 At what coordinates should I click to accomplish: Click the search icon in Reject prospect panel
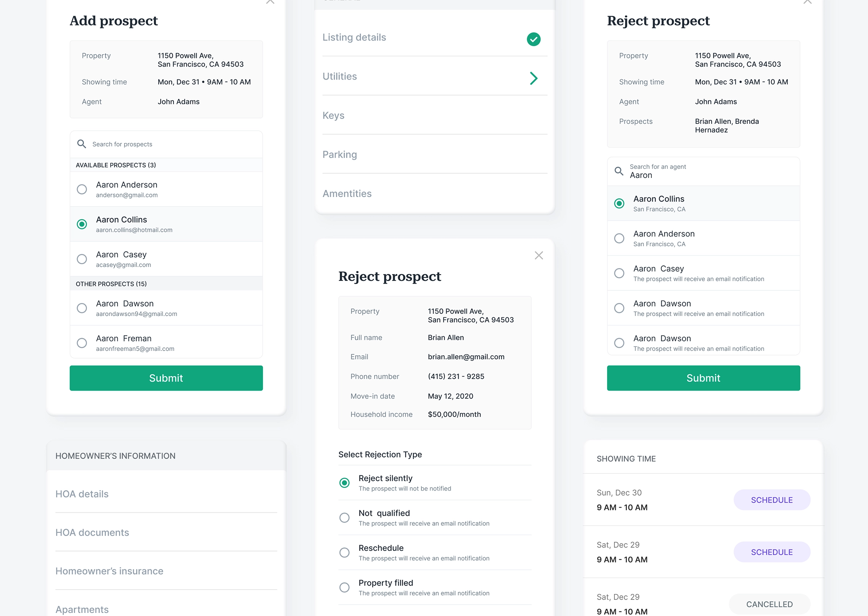tap(619, 170)
